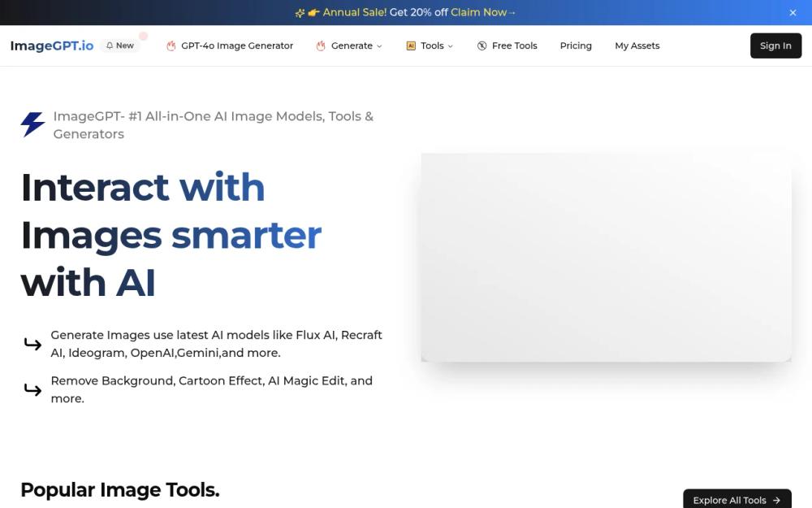
Task: Click the blue lightning bolt icon
Action: [x=32, y=124]
